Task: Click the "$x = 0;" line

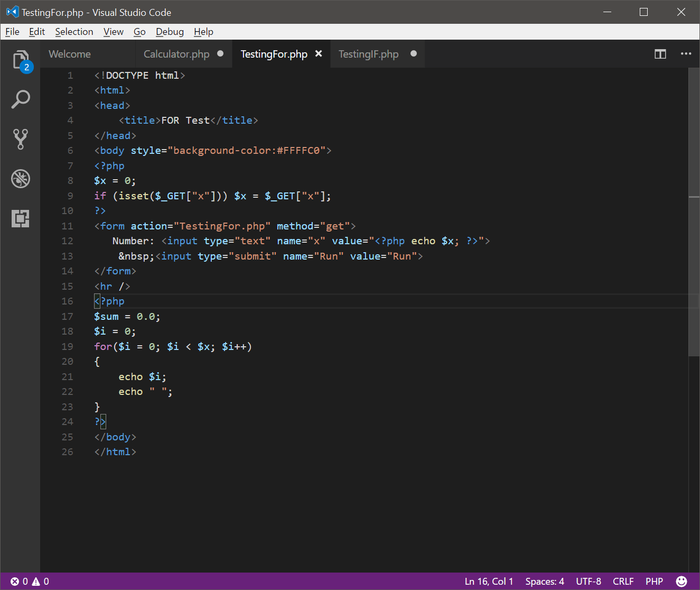Action: [115, 181]
